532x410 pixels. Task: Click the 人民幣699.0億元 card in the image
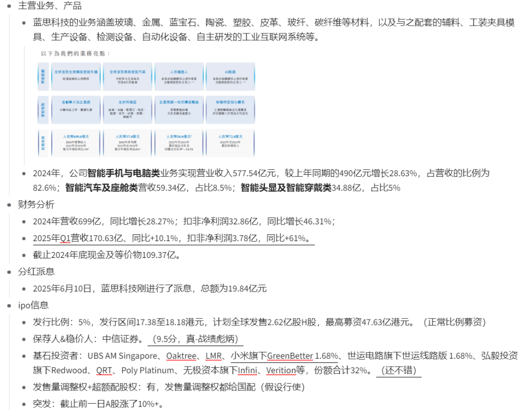pyautogui.click(x=76, y=142)
